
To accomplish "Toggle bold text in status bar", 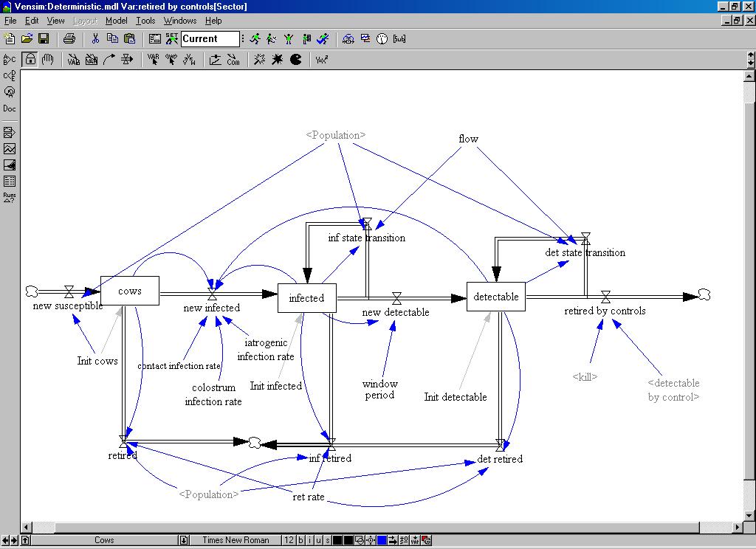I will pos(300,540).
